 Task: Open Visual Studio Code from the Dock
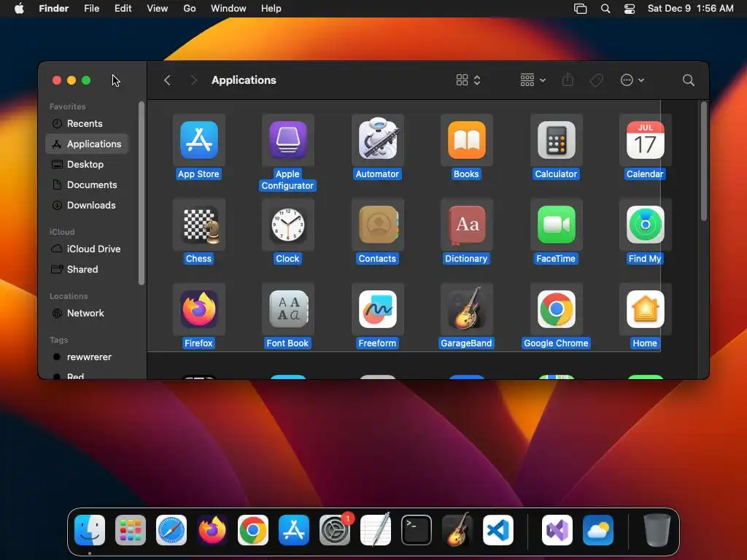pyautogui.click(x=498, y=530)
